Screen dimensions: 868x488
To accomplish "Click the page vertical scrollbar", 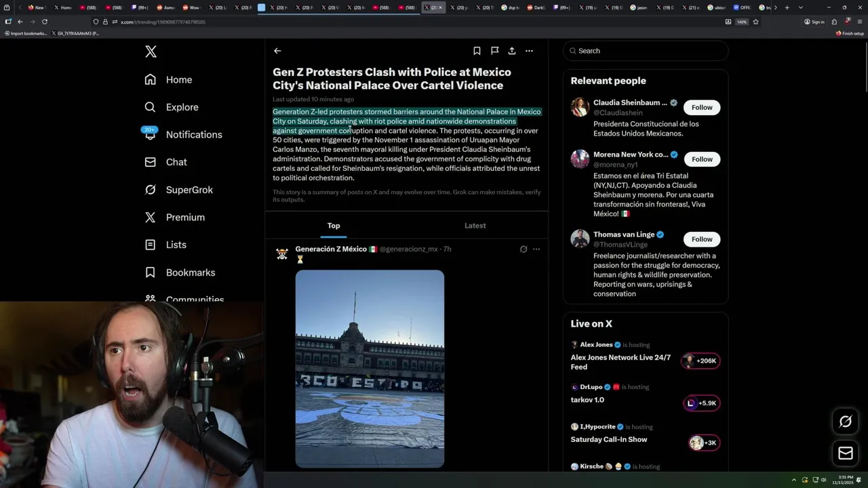I will [x=865, y=68].
